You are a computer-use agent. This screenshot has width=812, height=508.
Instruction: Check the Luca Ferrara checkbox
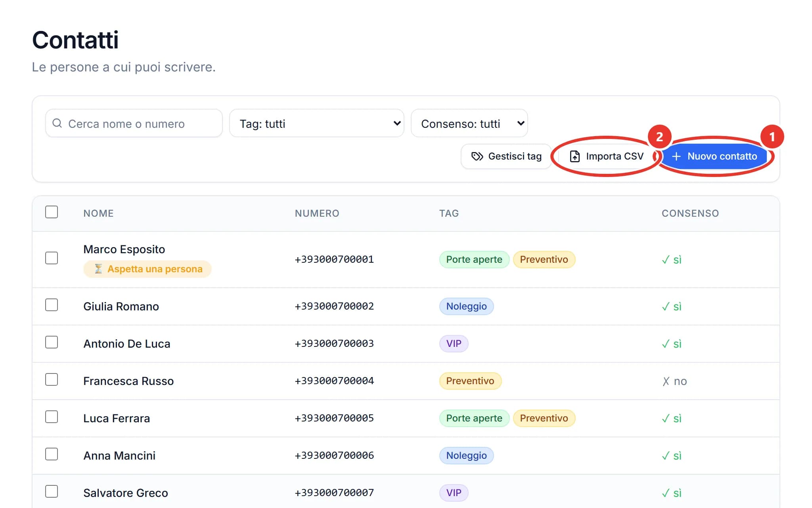(x=52, y=417)
